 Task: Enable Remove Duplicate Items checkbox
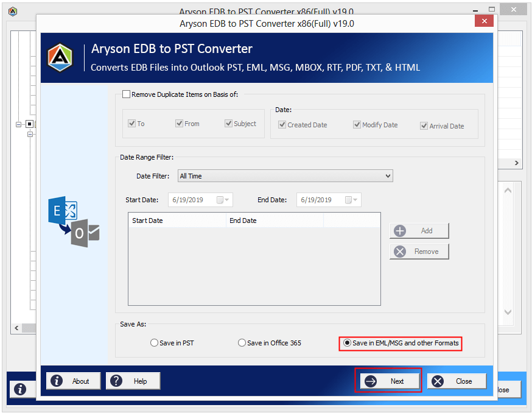pos(126,94)
